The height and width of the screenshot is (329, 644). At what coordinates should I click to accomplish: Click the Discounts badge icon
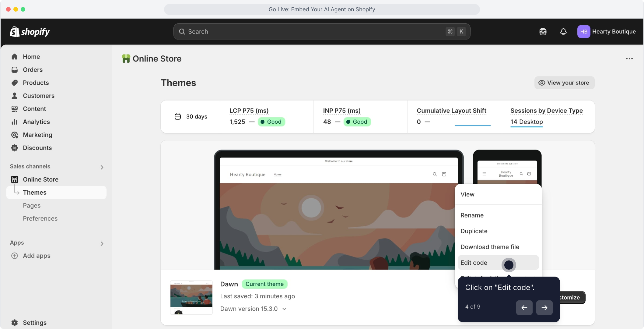[x=15, y=148]
